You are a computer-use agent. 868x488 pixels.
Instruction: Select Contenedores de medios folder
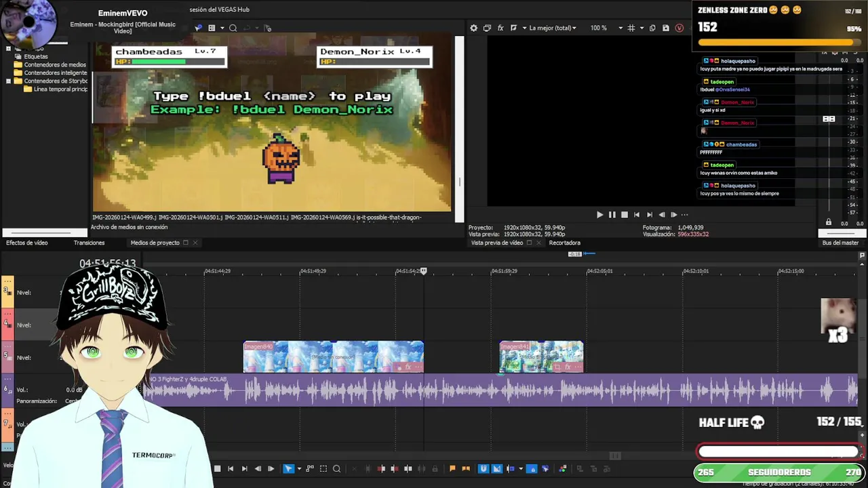coord(55,64)
